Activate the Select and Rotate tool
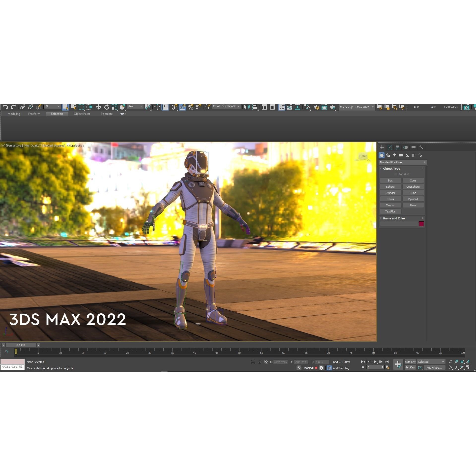The height and width of the screenshot is (476, 476). (106, 107)
